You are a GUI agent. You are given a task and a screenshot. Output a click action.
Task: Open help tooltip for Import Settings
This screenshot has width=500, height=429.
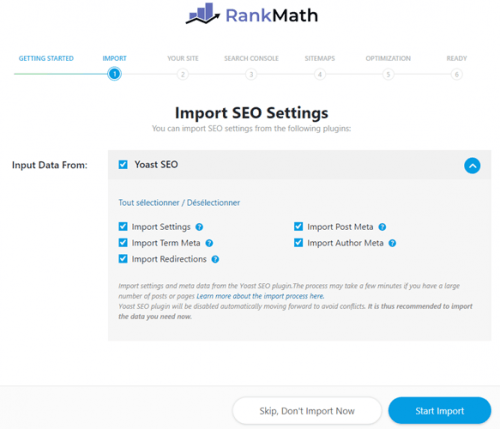click(199, 227)
